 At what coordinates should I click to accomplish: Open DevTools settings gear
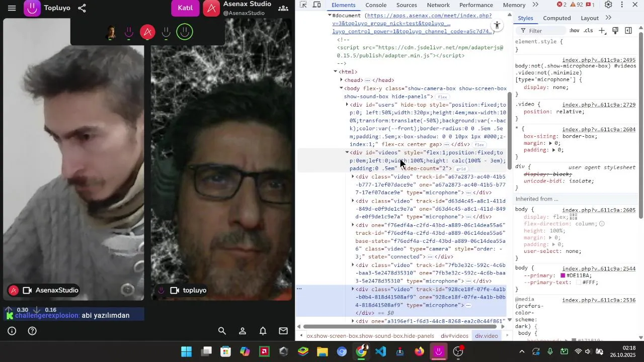point(608,5)
